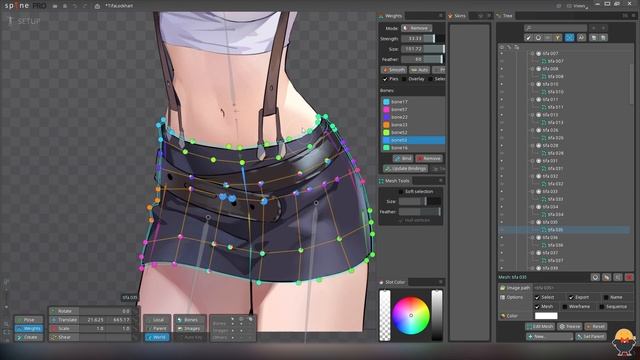640x360 pixels.
Task: Collapse the sfa 010 slot node
Action: [x=532, y=84]
